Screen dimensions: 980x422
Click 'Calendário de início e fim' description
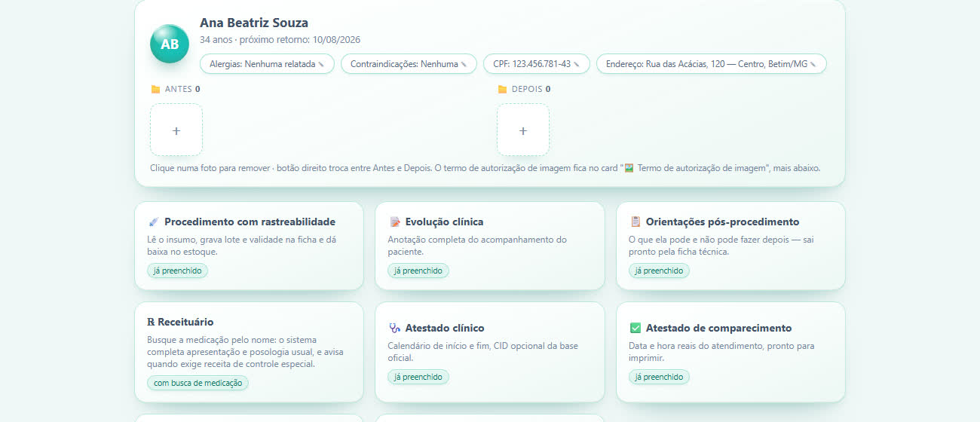click(483, 352)
